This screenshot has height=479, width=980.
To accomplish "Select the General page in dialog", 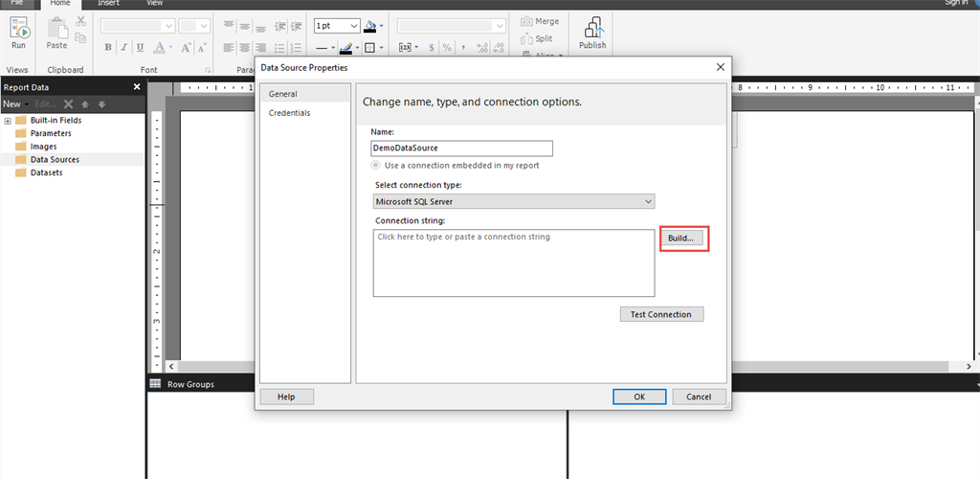I will coord(305,94).
